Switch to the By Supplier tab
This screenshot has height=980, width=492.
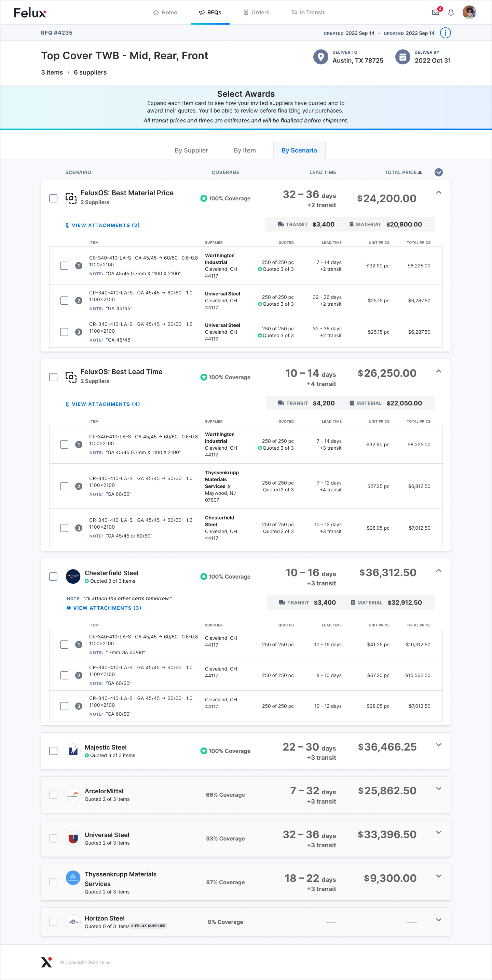click(191, 150)
